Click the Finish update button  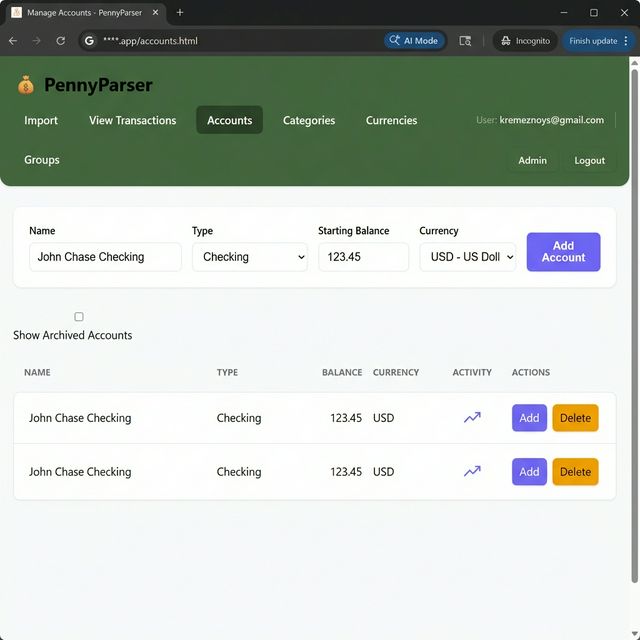(593, 41)
